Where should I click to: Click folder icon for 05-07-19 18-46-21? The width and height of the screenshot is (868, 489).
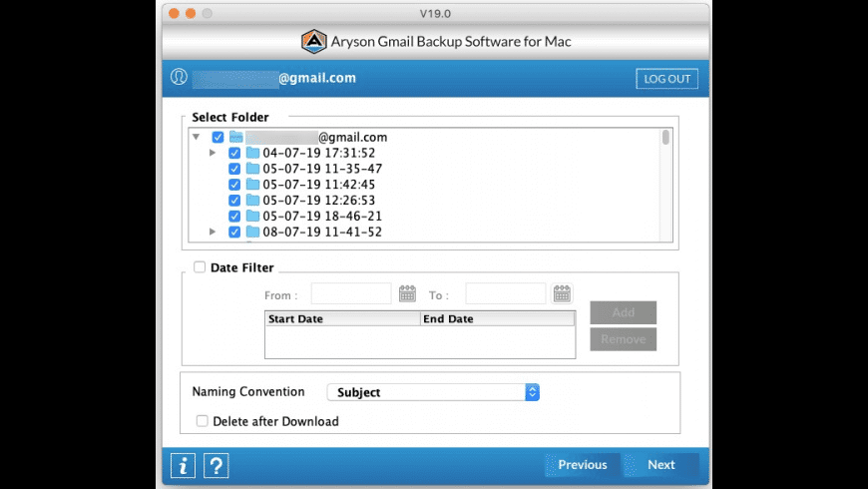pos(253,216)
